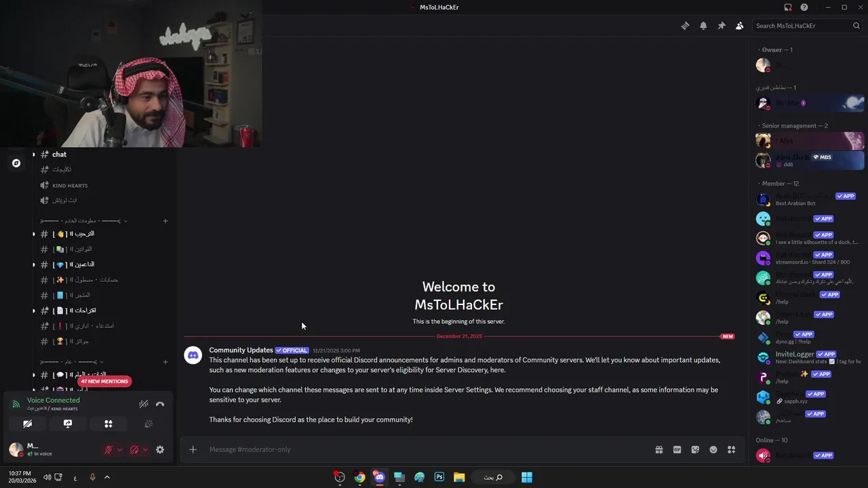Unmute the microphone in user panel
This screenshot has width=868, height=488.
108,449
